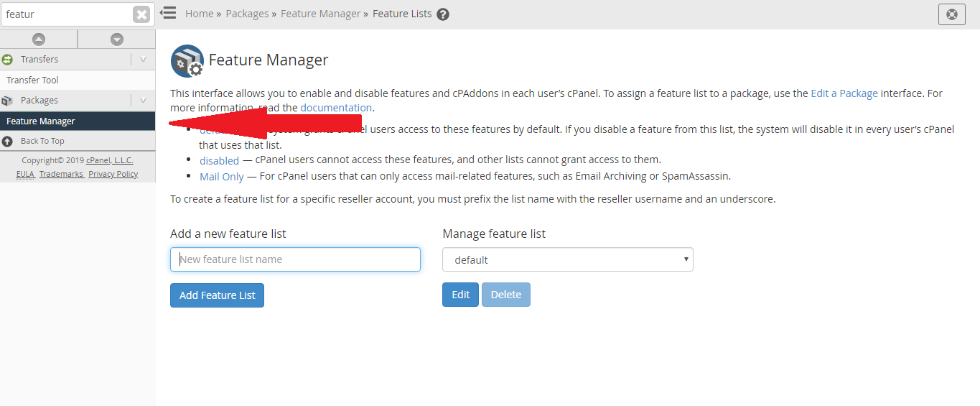
Task: Open the disabled feature list link
Action: click(219, 160)
